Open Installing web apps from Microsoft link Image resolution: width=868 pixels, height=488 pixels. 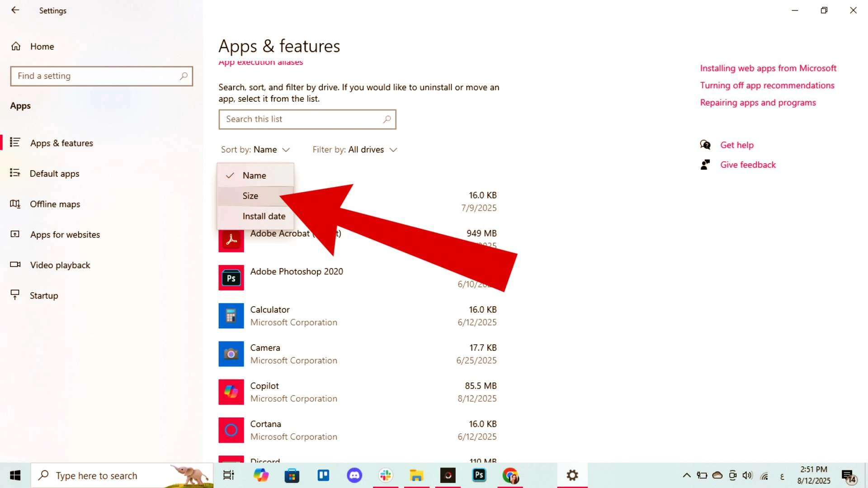(768, 68)
